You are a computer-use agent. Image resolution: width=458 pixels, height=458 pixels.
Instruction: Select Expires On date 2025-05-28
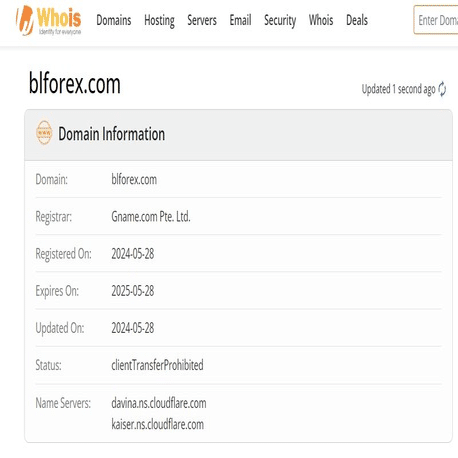pyautogui.click(x=133, y=291)
